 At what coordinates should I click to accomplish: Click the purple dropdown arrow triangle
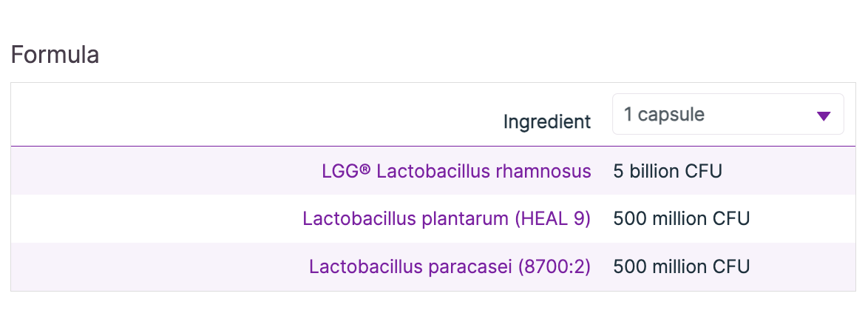(x=824, y=116)
